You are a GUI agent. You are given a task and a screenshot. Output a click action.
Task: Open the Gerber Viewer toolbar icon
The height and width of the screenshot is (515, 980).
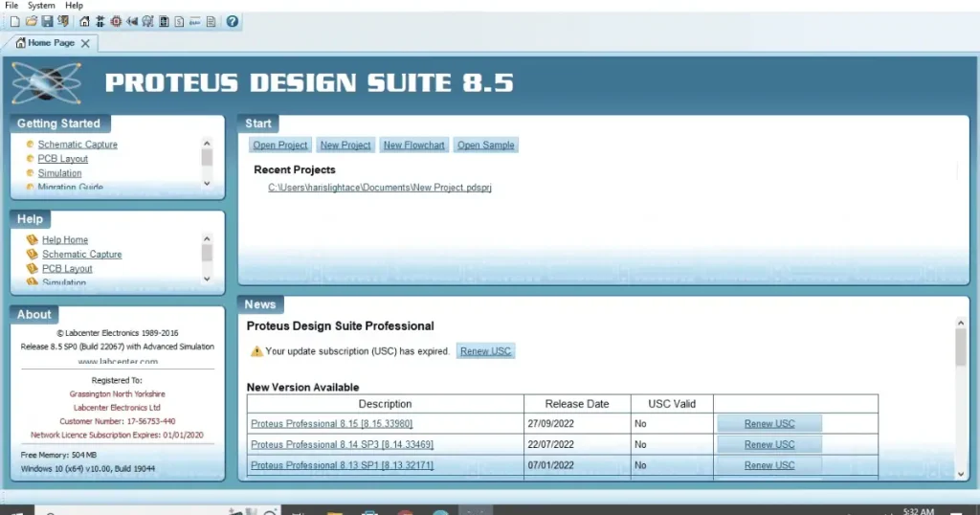(x=147, y=21)
